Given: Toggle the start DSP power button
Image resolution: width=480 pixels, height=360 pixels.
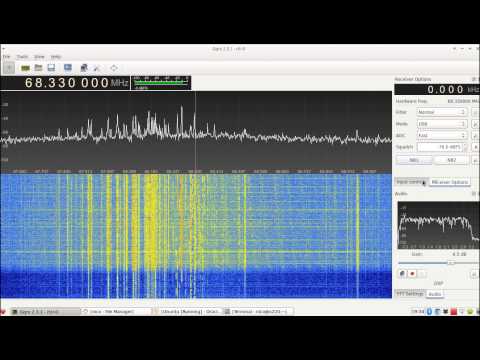Looking at the screenshot, I should [9, 68].
